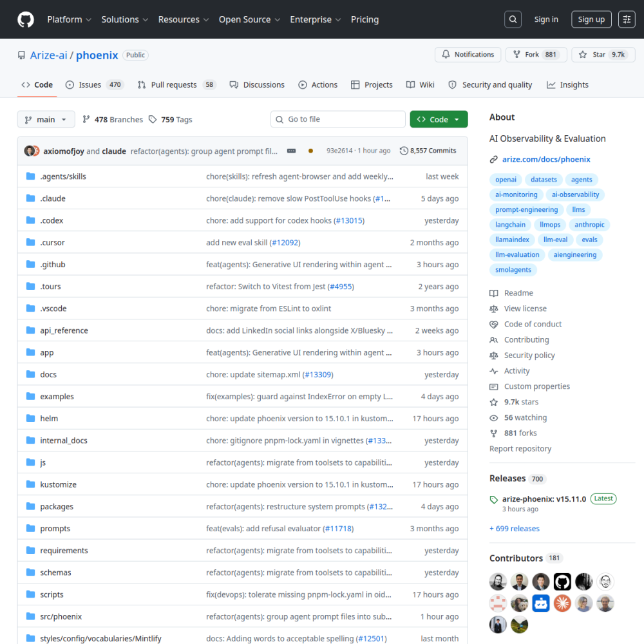The width and height of the screenshot is (644, 644).
Task: Click the Report repository link
Action: pyautogui.click(x=520, y=449)
